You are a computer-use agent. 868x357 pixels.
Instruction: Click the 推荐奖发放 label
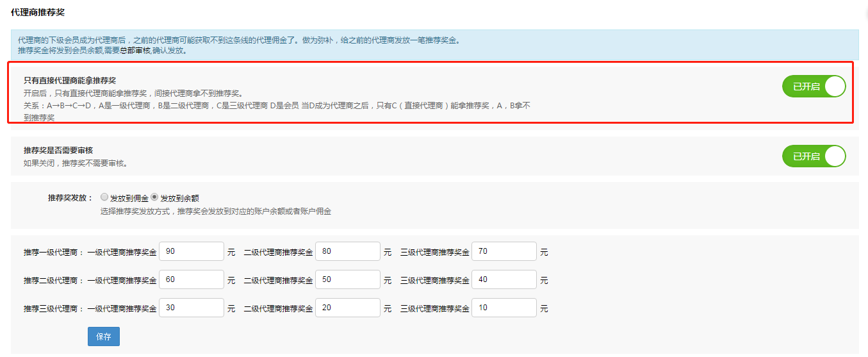(x=70, y=198)
